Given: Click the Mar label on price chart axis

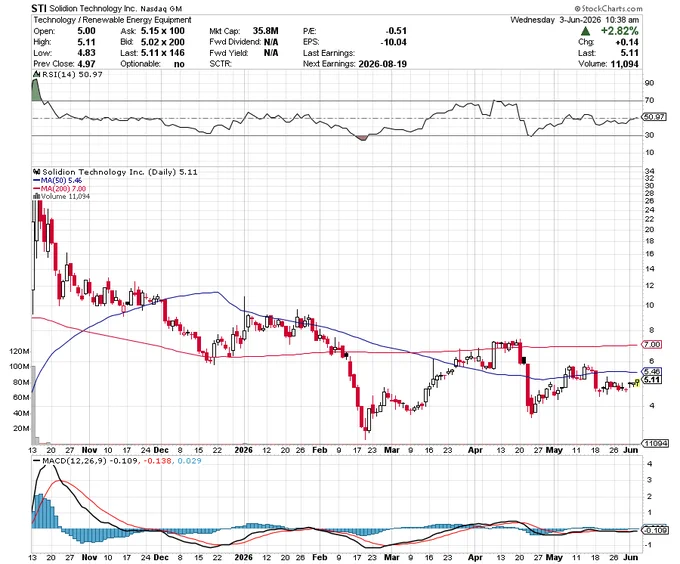Looking at the screenshot, I should 392,450.
